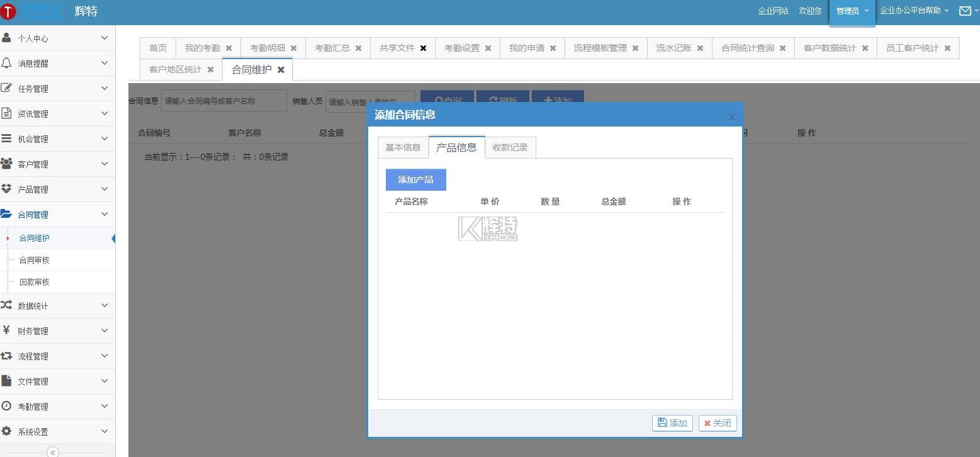Viewport: 980px width, 457px height.
Task: Expand the 财务管理 sidebar menu
Action: pyautogui.click(x=57, y=330)
